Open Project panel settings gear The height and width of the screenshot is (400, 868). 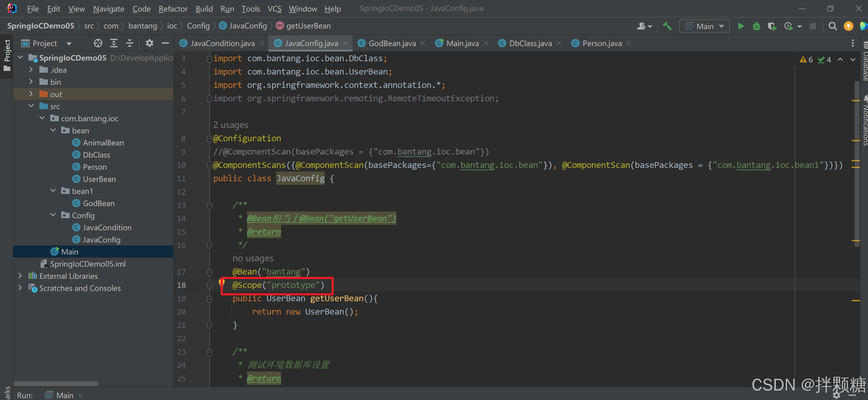(149, 43)
